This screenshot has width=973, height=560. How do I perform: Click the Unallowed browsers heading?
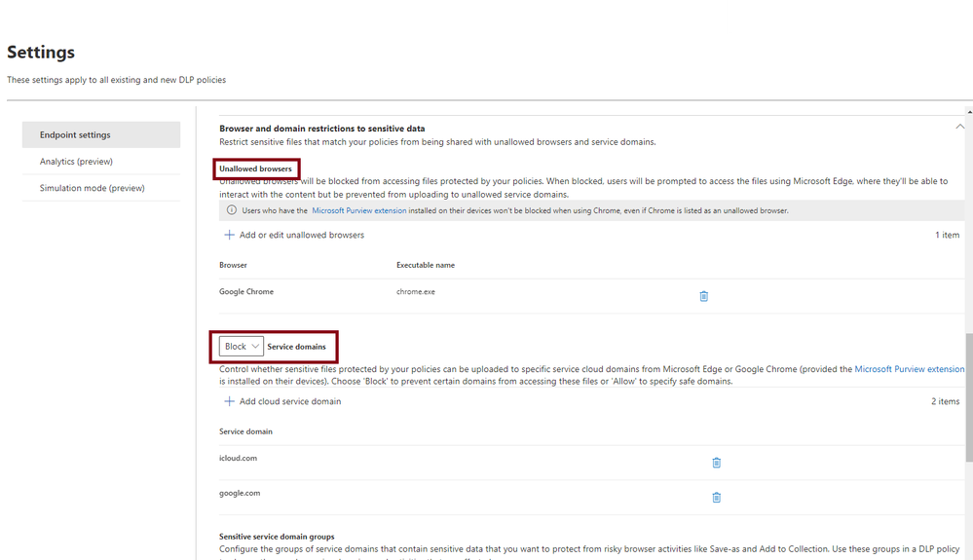click(255, 168)
